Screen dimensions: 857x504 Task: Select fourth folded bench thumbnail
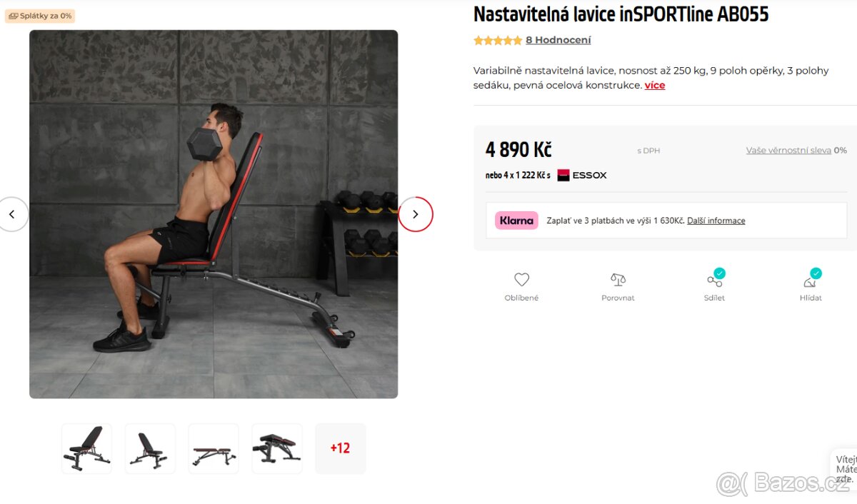[x=277, y=448]
